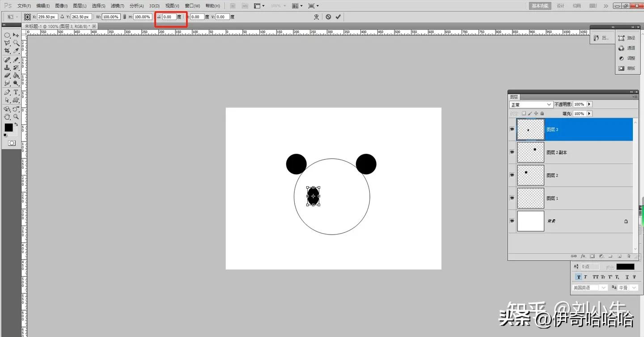Select the Crop tool
Screen dimensions: 644x337
coord(7,51)
